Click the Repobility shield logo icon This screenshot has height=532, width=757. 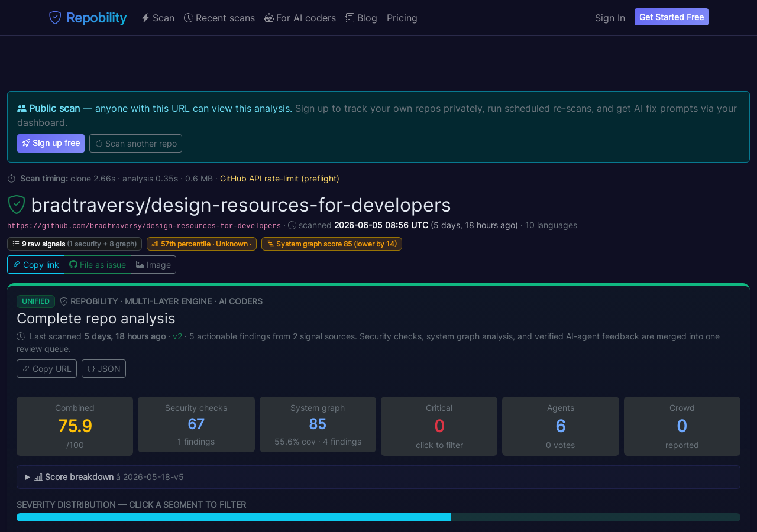55,18
